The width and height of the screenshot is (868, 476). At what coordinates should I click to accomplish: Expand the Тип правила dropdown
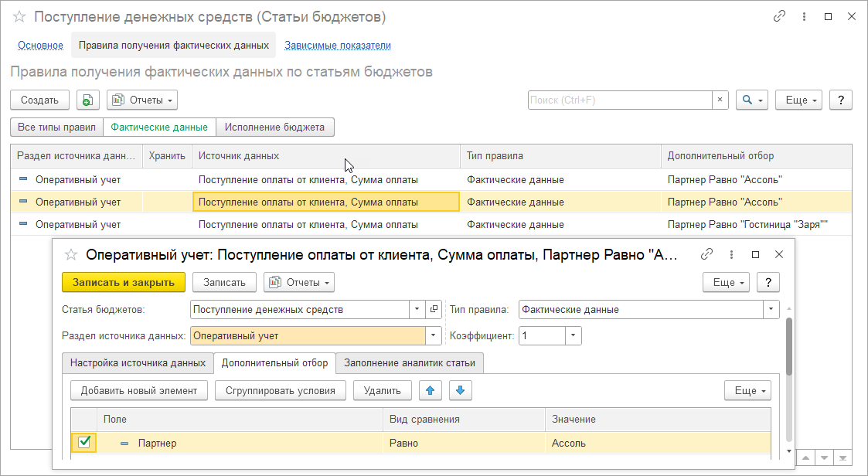click(771, 310)
